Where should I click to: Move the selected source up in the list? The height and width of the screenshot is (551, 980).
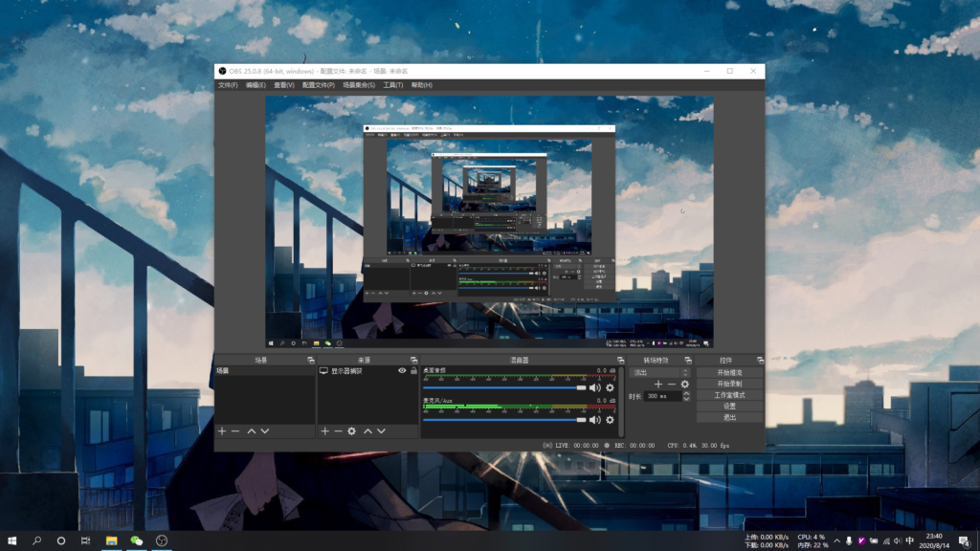pos(367,431)
